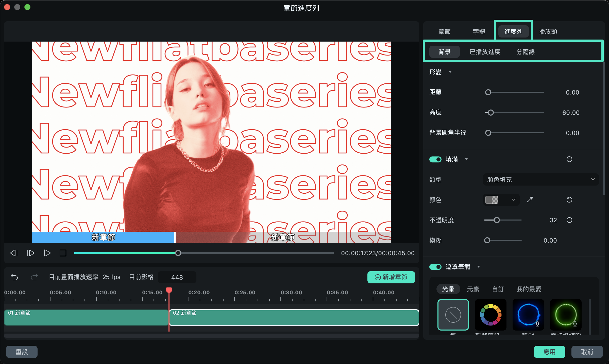Select the 01 新章節 chapter clip
The width and height of the screenshot is (609, 364).
pyautogui.click(x=86, y=317)
